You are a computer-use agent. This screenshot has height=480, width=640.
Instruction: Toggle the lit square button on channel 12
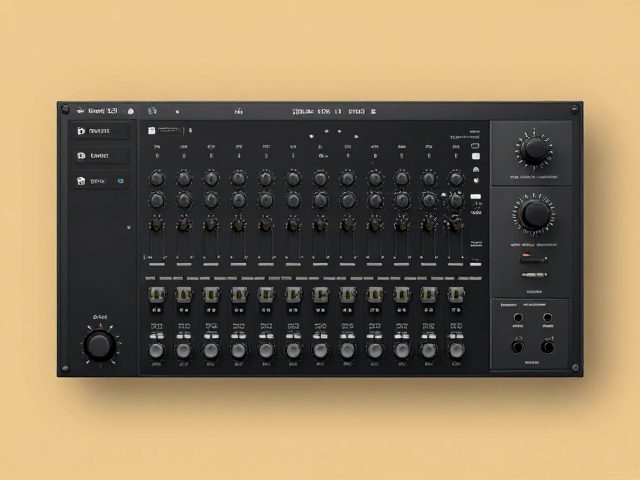coord(456,295)
